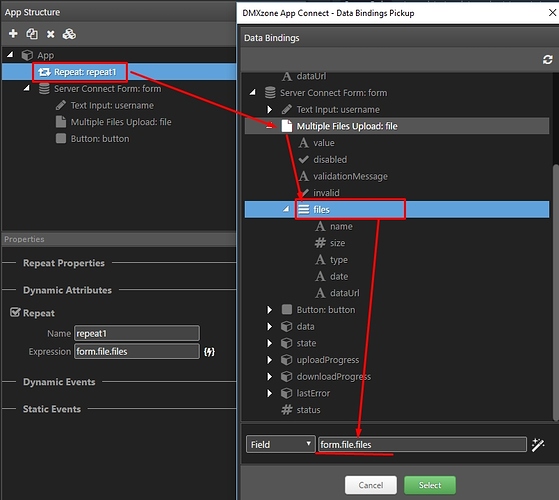The height and width of the screenshot is (500, 559).
Task: Click the delete component X icon
Action: coord(51,34)
